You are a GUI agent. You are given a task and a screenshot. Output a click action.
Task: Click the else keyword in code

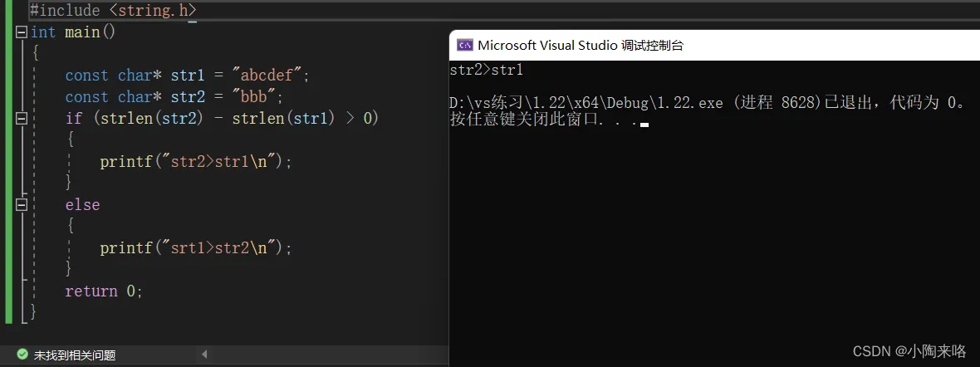(82, 205)
